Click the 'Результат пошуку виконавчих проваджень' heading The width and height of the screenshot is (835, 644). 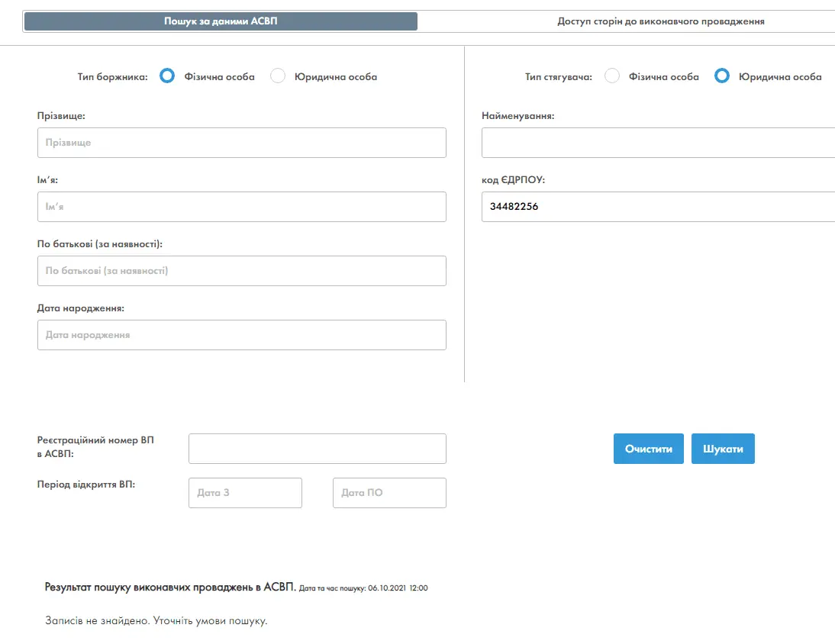(x=169, y=588)
